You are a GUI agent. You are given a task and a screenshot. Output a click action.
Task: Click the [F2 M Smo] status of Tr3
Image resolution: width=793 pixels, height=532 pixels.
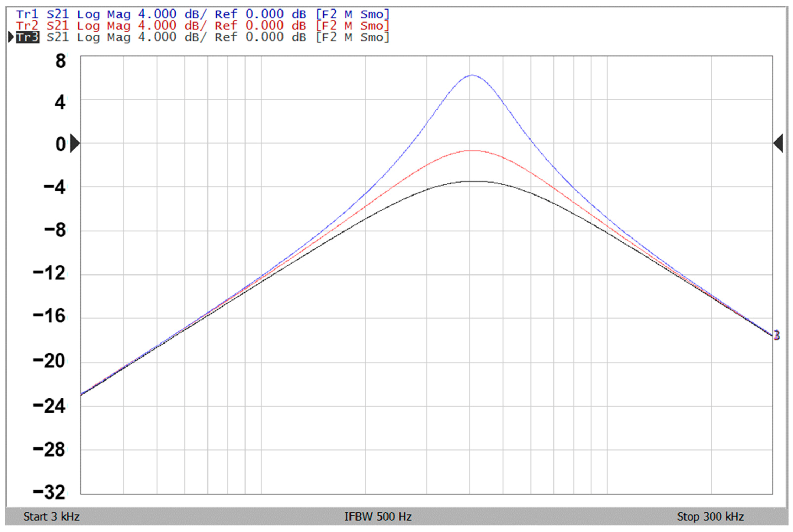tap(352, 37)
